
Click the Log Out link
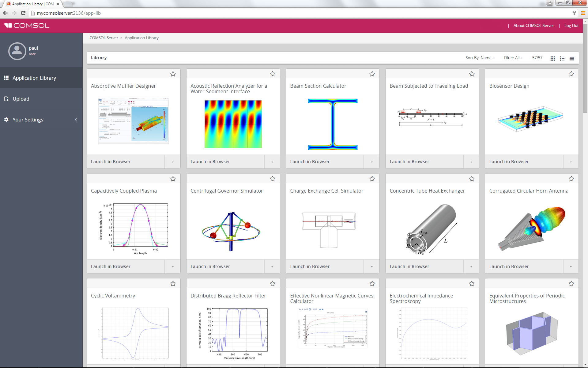click(x=571, y=25)
